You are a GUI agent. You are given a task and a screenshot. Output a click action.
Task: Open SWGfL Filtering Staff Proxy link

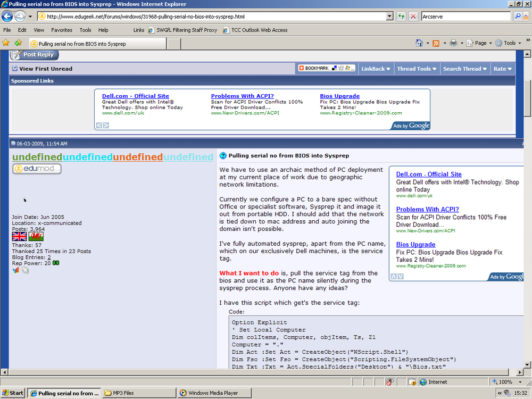coord(182,30)
